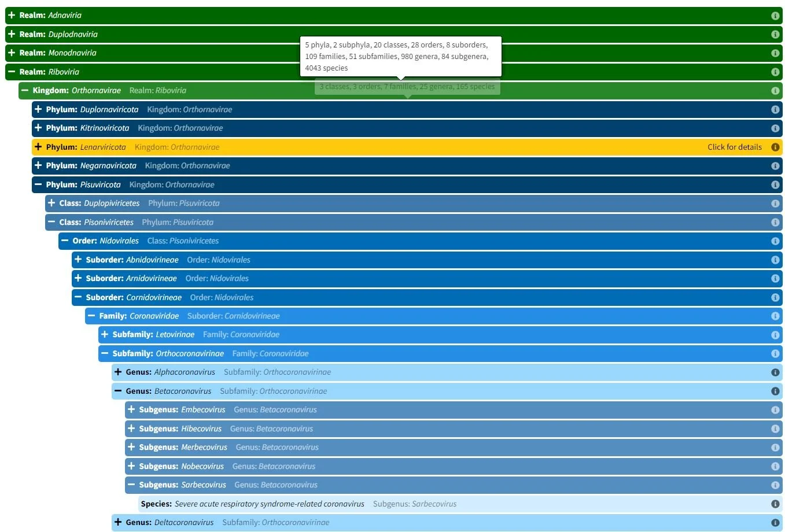This screenshot has width=785, height=532.
Task: Collapse Genus Betacoronavirus node
Action: pyautogui.click(x=118, y=391)
